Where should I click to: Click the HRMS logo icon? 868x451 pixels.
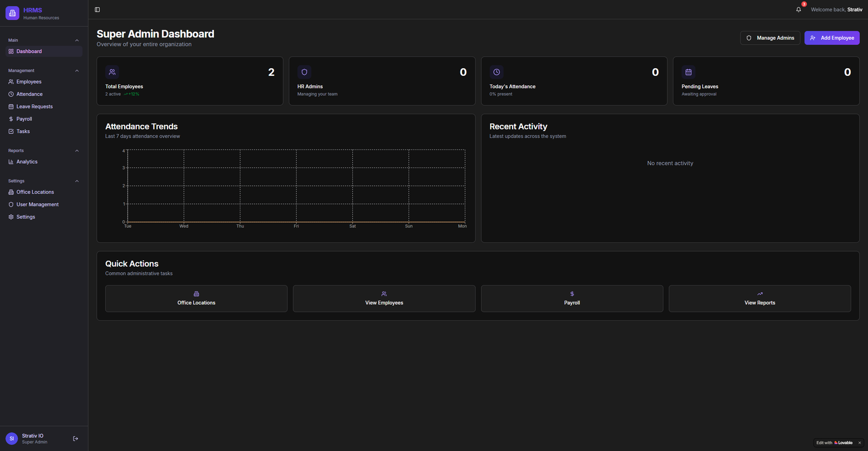[12, 13]
